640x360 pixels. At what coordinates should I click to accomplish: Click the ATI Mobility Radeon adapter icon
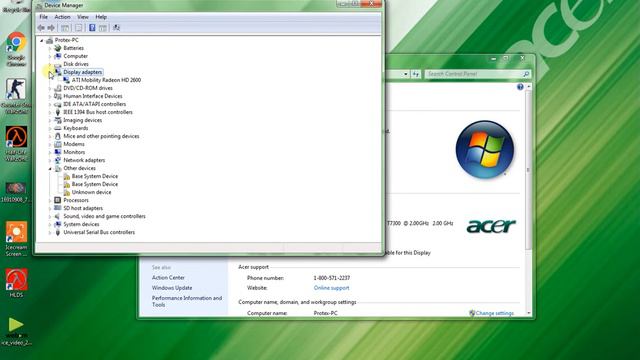[x=67, y=80]
